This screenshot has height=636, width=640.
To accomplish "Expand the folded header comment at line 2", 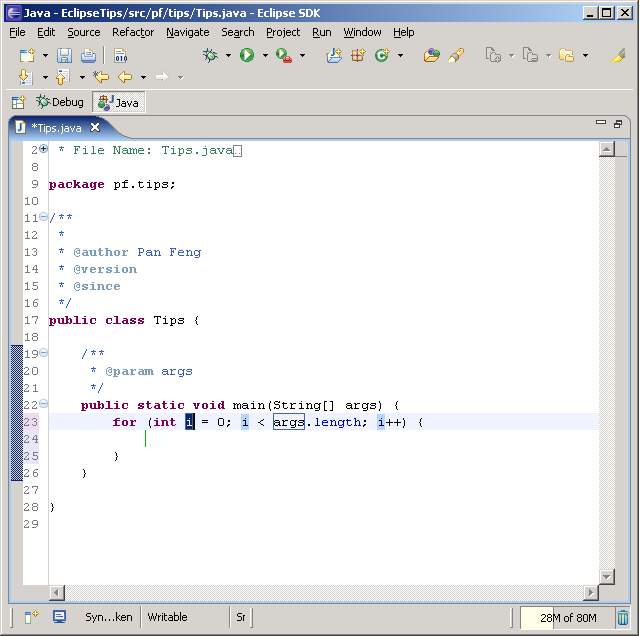I will [43, 149].
